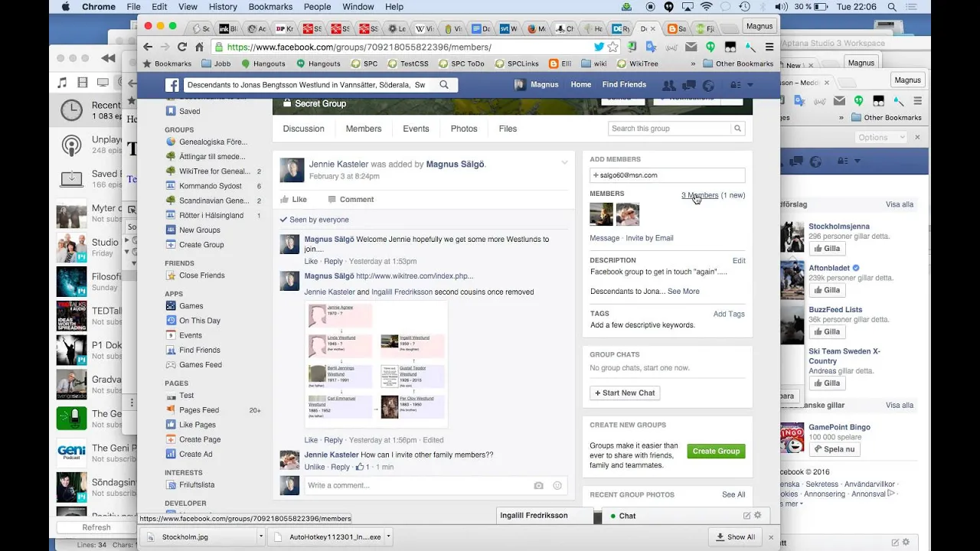Click the camera icon in the comment box
The height and width of the screenshot is (551, 980).
pyautogui.click(x=539, y=485)
